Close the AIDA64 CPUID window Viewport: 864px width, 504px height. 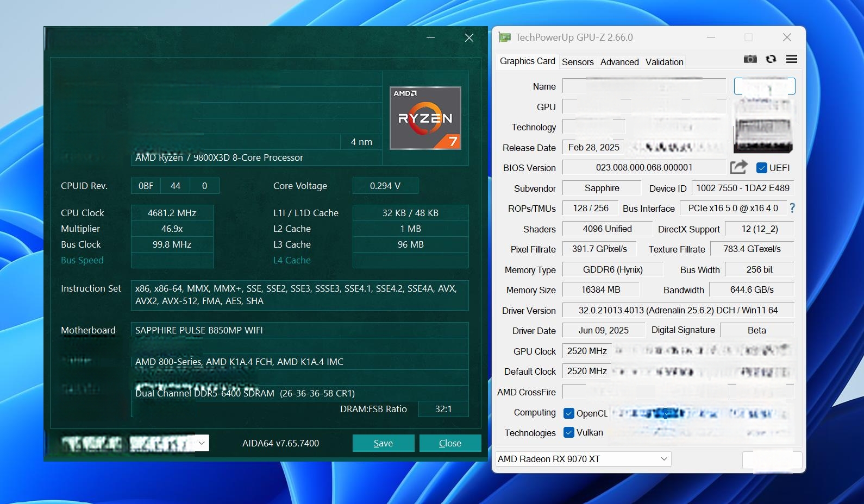tap(469, 38)
